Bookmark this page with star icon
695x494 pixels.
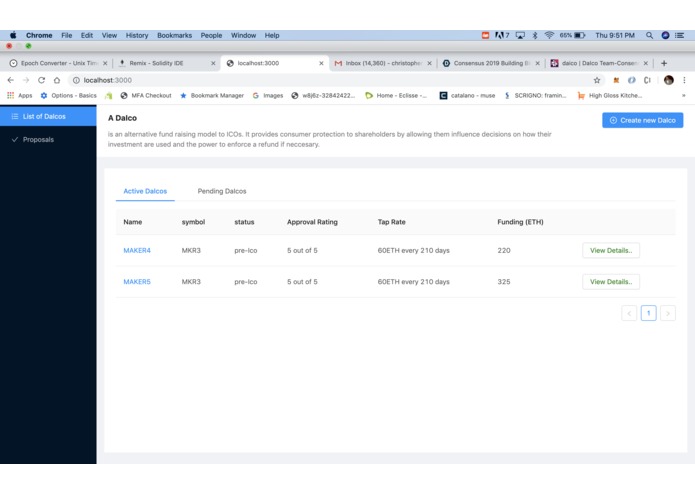coord(597,80)
